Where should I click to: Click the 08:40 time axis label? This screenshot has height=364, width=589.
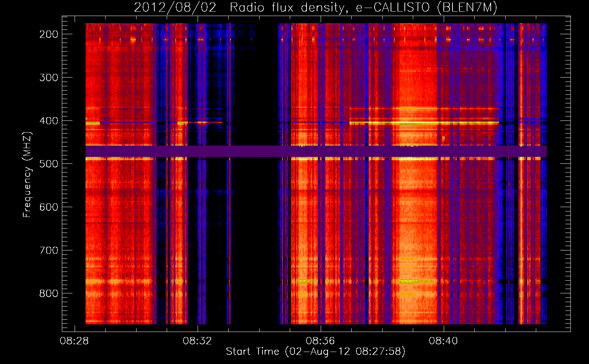pyautogui.click(x=444, y=341)
